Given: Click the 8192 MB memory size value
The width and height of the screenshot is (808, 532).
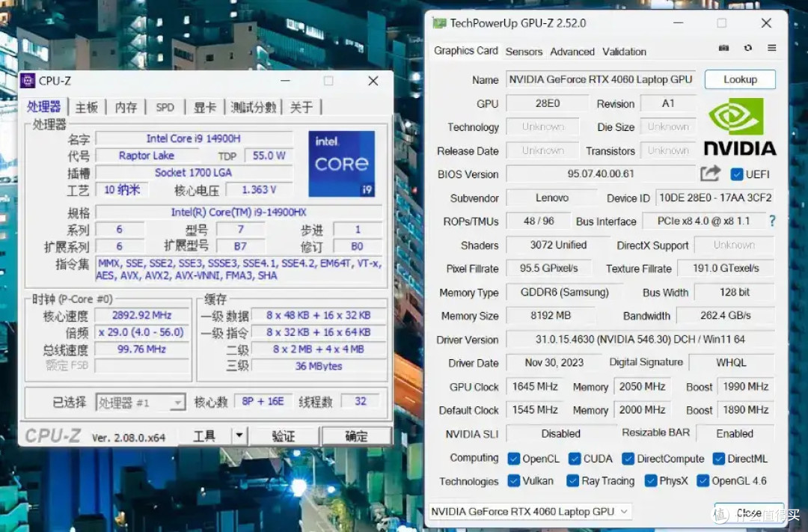Looking at the screenshot, I should [x=551, y=316].
